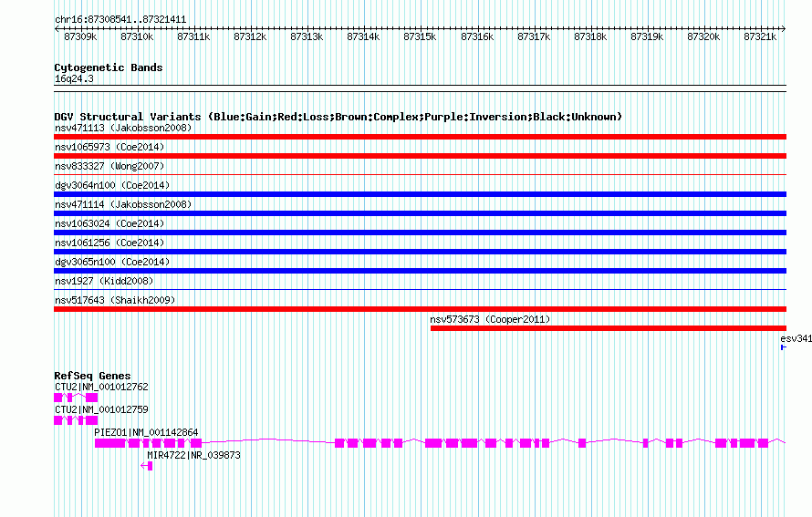Image resolution: width=812 pixels, height=517 pixels.
Task: Click the blue gain bar under nsv1061256
Action: pyautogui.click(x=420, y=252)
